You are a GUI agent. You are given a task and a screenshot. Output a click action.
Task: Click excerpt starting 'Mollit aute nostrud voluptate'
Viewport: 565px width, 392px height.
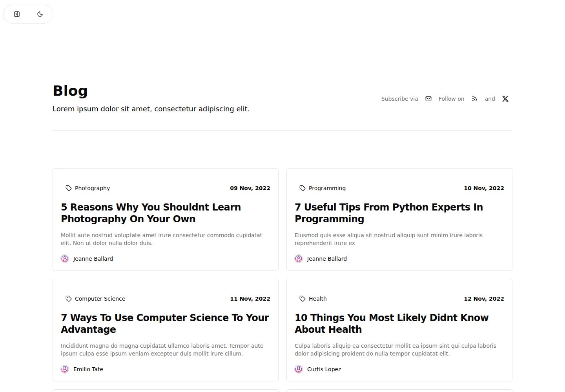pos(161,239)
